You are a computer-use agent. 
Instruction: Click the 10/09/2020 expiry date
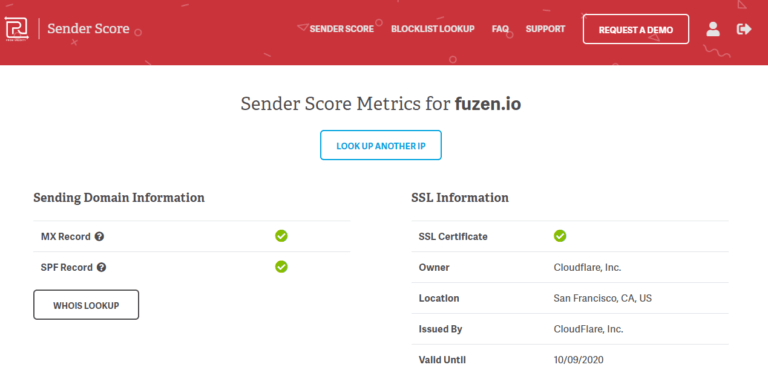point(578,360)
